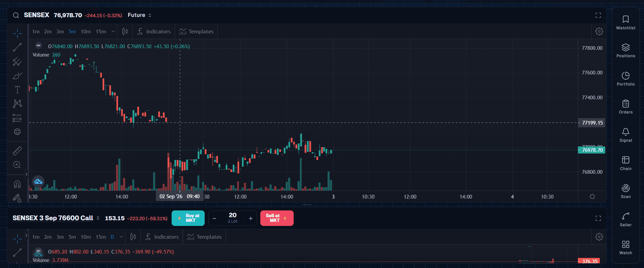The height and width of the screenshot is (268, 644).
Task: Toggle the magnet snap mode
Action: tap(17, 184)
